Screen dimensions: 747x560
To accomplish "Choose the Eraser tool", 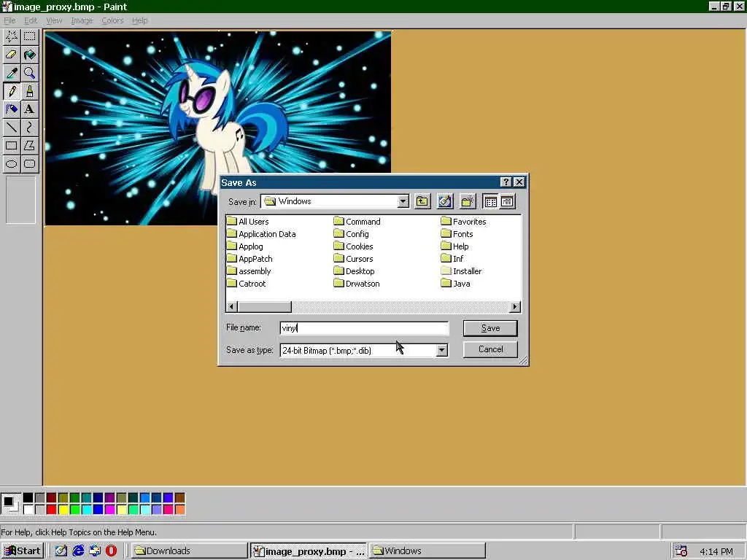I will click(x=12, y=55).
